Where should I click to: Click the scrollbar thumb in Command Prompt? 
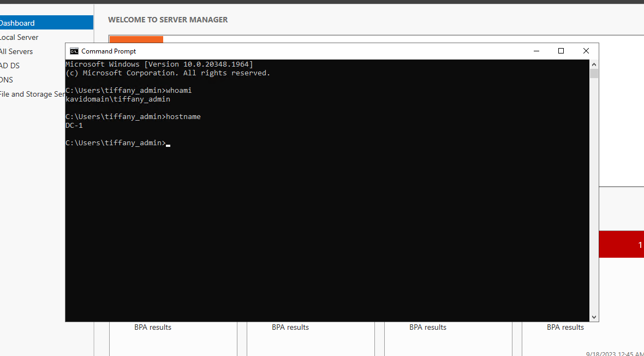tap(594, 74)
